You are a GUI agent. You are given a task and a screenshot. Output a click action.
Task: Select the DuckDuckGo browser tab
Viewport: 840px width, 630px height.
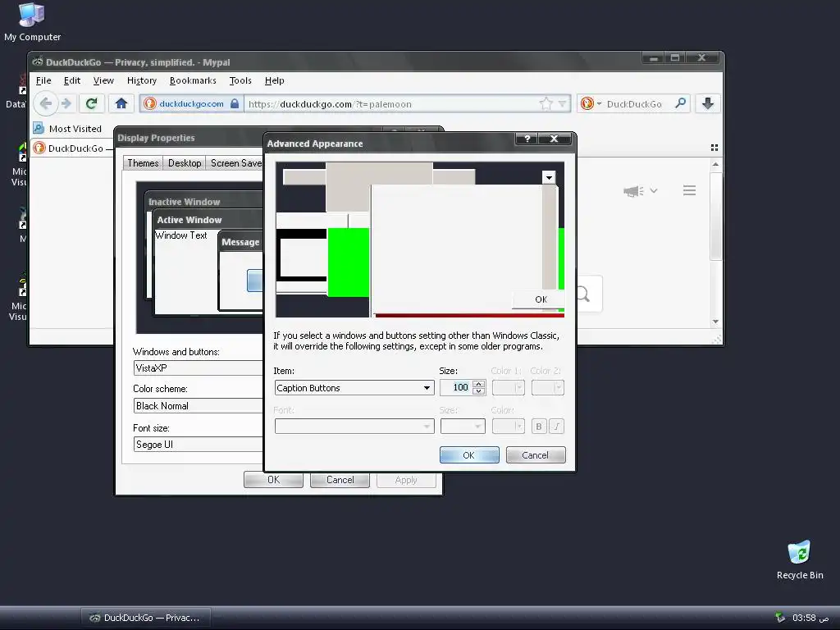(72, 148)
